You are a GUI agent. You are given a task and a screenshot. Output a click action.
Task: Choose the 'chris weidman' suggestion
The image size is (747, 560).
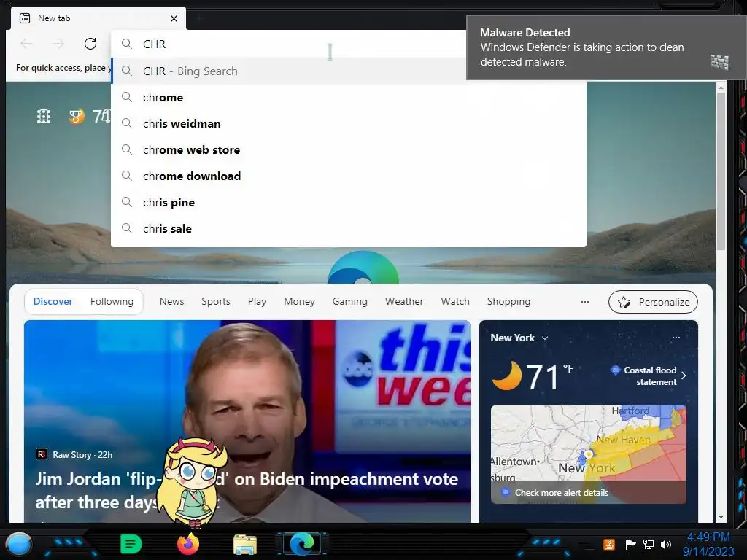coord(348,123)
